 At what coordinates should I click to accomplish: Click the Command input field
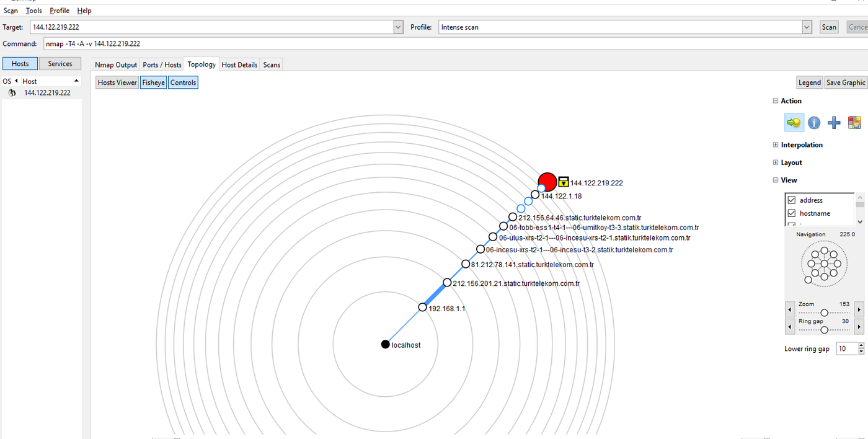point(455,44)
